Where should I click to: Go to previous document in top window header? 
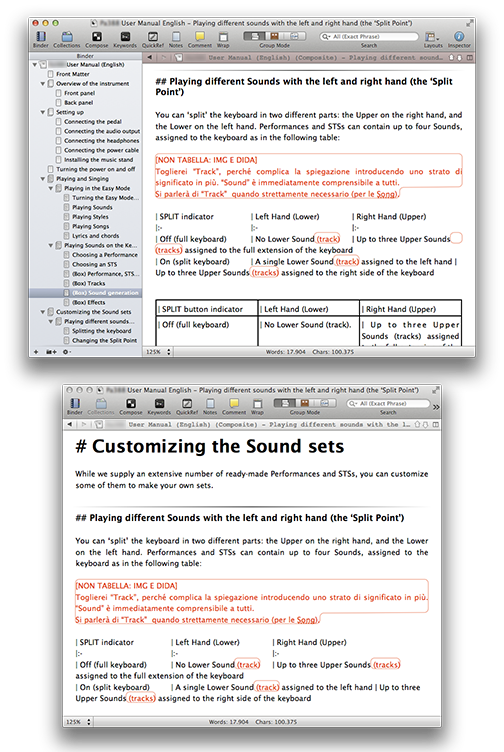451,58
